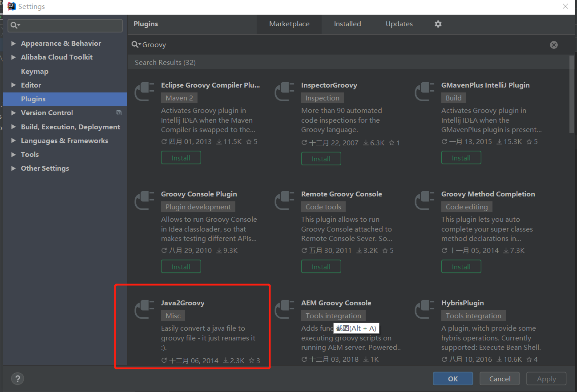Click HybrisPlugin's Tools integration tag
This screenshot has height=392, width=577.
click(474, 316)
